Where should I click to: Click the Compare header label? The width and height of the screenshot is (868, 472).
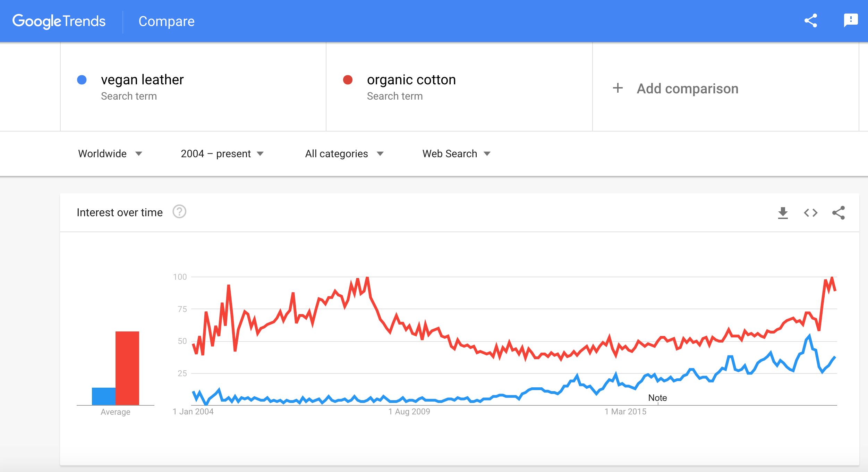tap(167, 22)
